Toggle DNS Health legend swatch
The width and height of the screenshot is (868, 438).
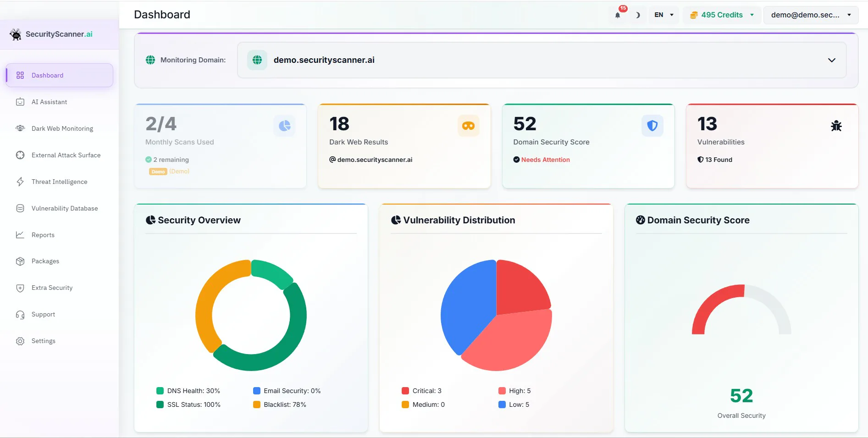tap(160, 391)
